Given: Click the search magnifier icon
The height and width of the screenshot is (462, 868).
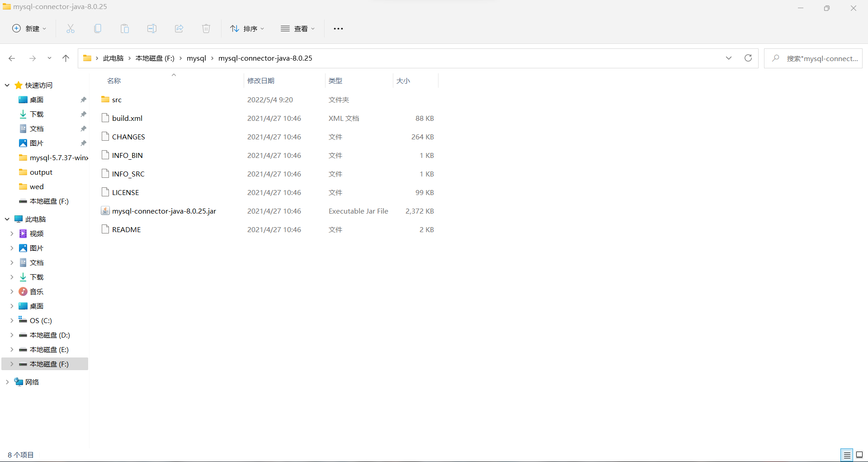Looking at the screenshot, I should pos(776,58).
